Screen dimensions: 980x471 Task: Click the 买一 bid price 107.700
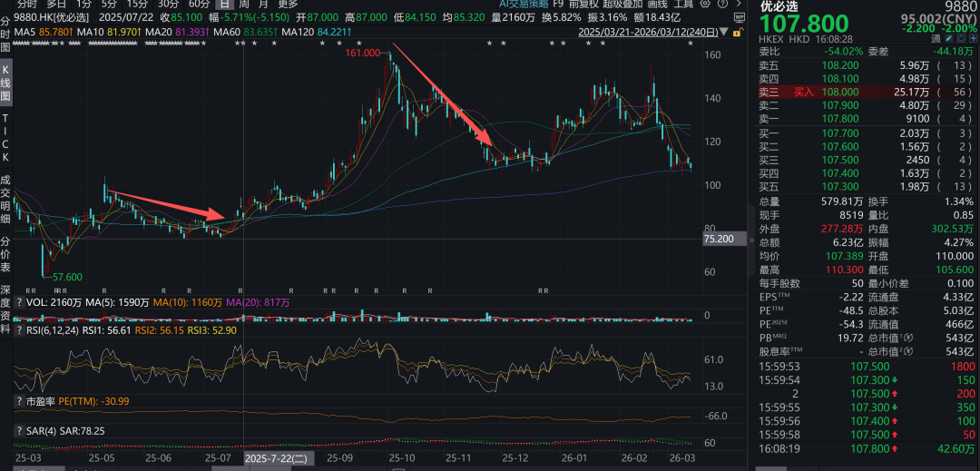pos(839,133)
